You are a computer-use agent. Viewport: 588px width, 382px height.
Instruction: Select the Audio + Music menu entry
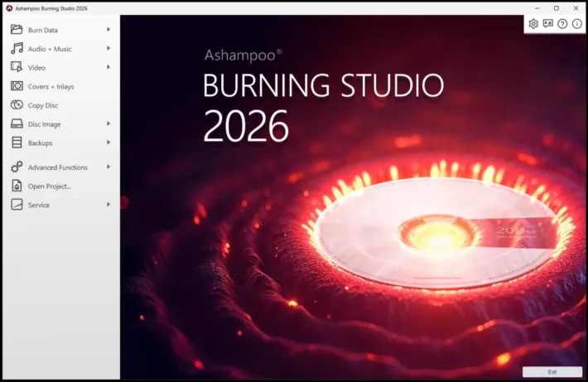click(61, 48)
